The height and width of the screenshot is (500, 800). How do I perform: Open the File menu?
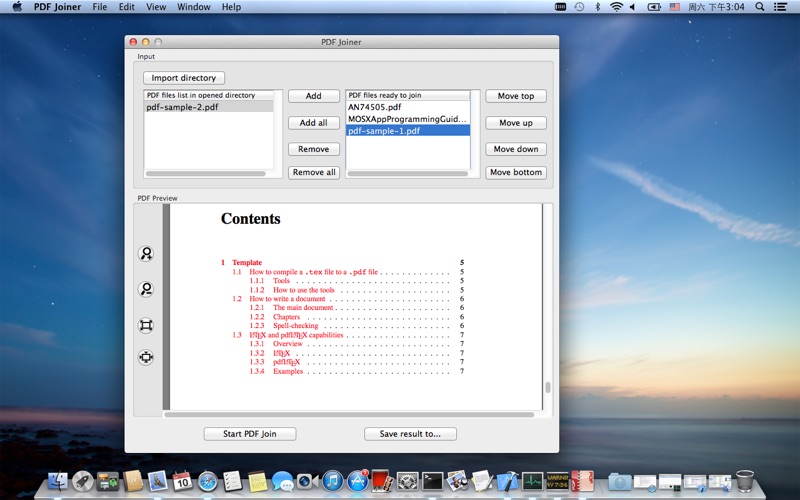pos(99,7)
